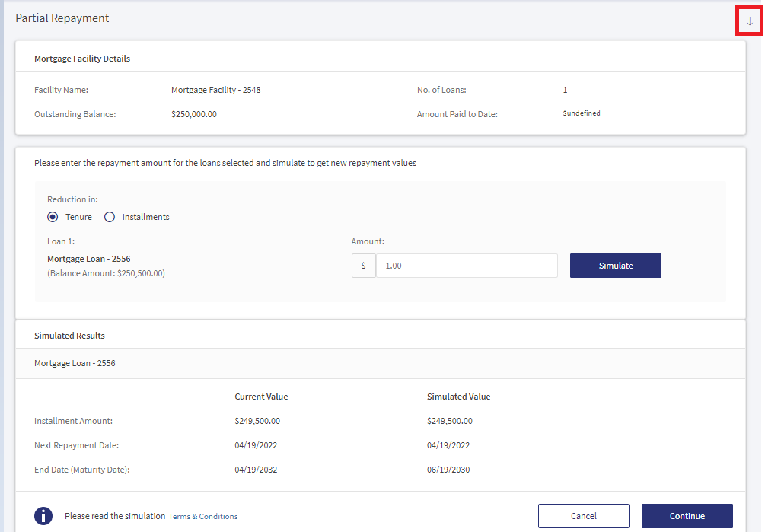Screen dimensions: 765x532
Task: Download the partial repayment details
Action: pos(749,22)
